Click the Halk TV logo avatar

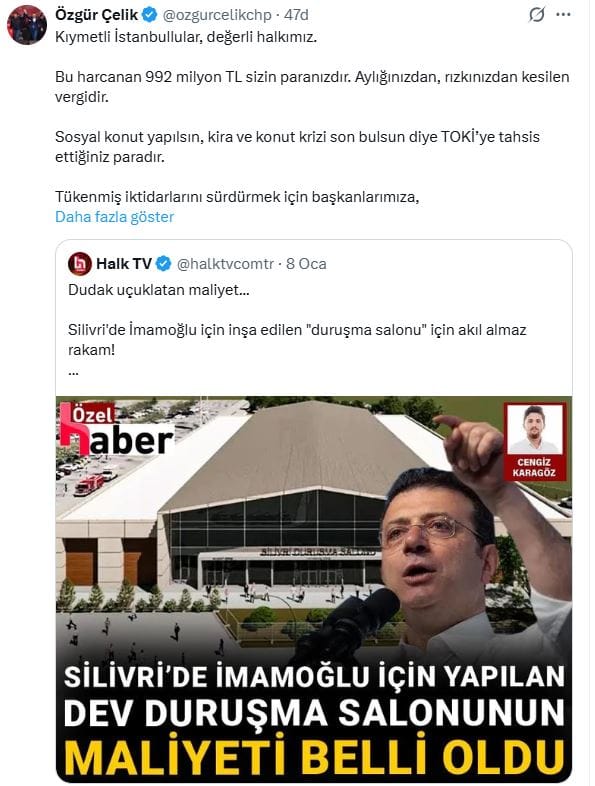point(80,264)
